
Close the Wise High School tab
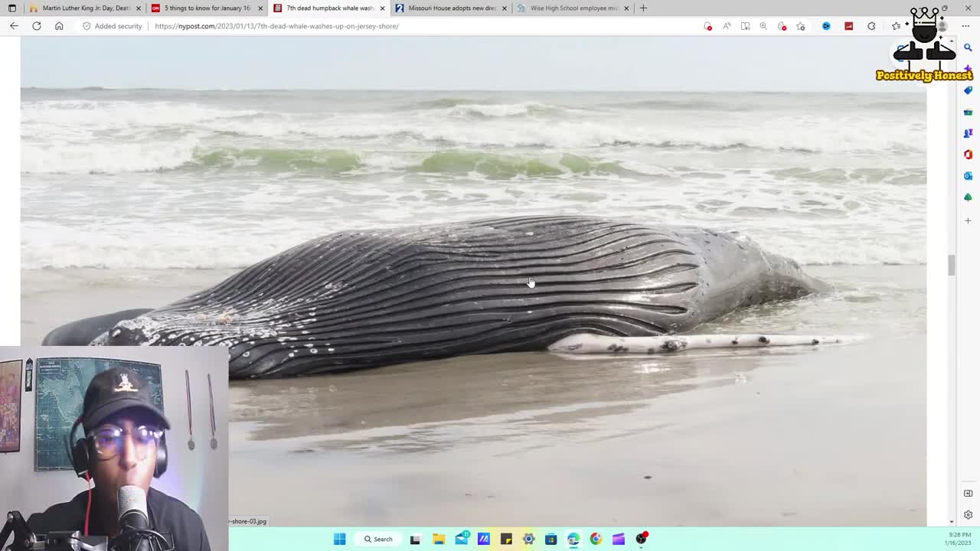[x=626, y=8]
